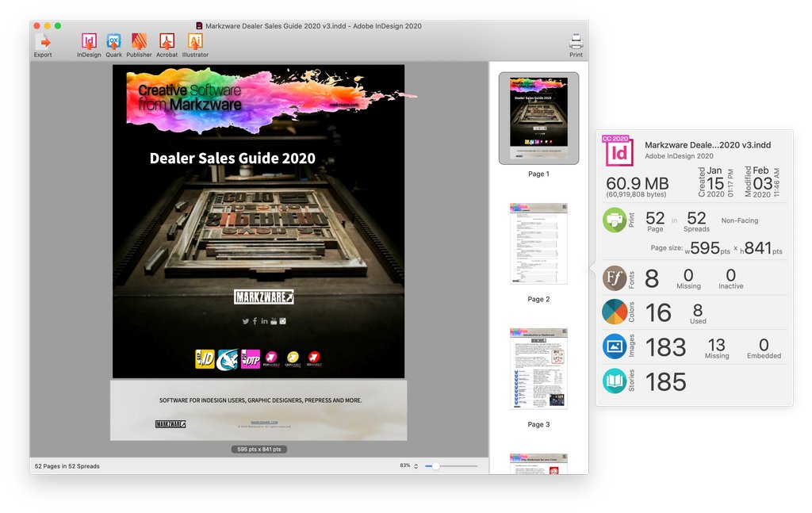Click the '0 Inactive' fonts count
This screenshot has height=513, width=812.
pyautogui.click(x=730, y=278)
